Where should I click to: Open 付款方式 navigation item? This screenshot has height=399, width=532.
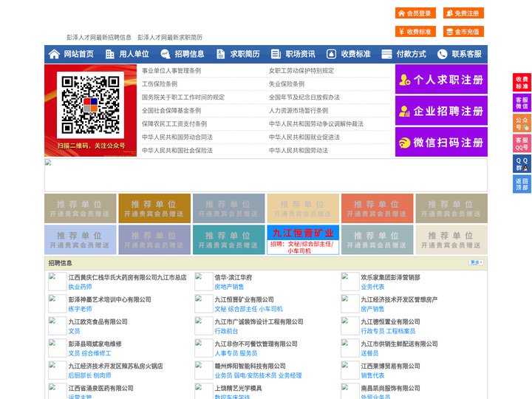[x=412, y=54]
